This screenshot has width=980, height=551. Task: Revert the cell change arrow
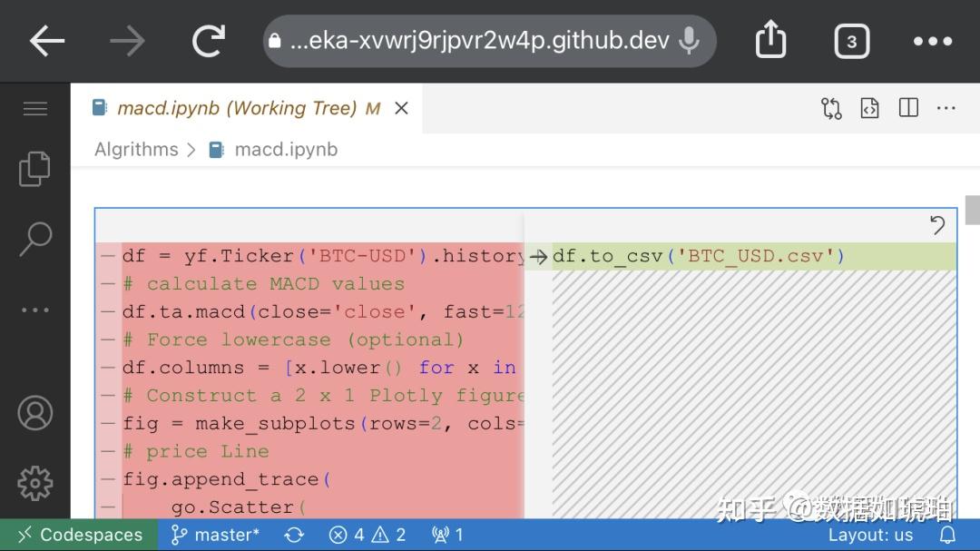click(x=936, y=224)
